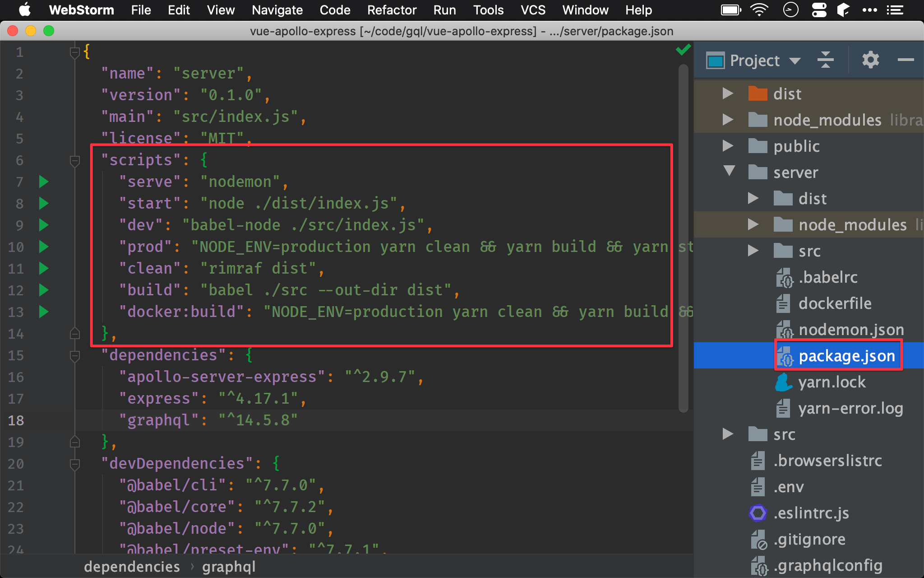Viewport: 924px width, 578px height.
Task: Open the Refactor menu
Action: point(392,10)
